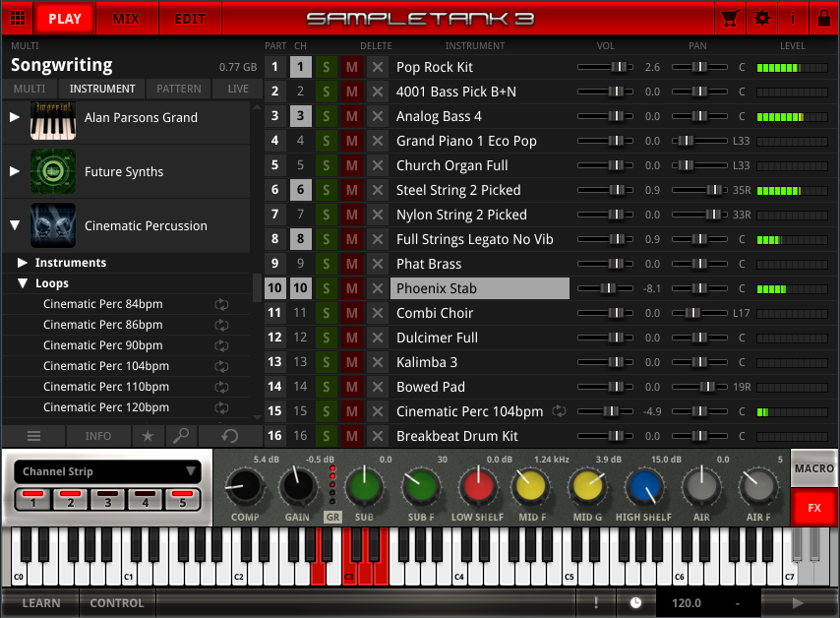This screenshot has width=840, height=618.
Task: Open the Channel Strip effect dropdown
Action: (108, 471)
